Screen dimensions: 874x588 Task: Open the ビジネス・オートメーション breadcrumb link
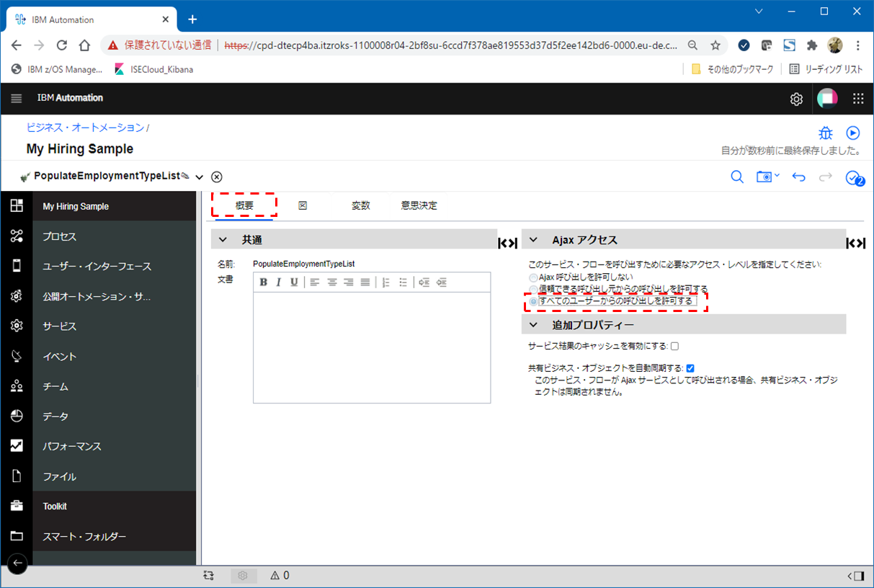86,128
